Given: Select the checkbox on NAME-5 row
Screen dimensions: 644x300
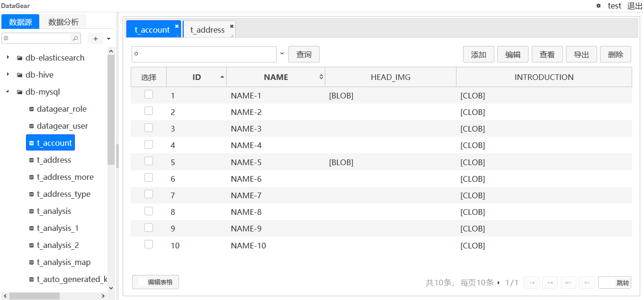Looking at the screenshot, I should tap(149, 160).
